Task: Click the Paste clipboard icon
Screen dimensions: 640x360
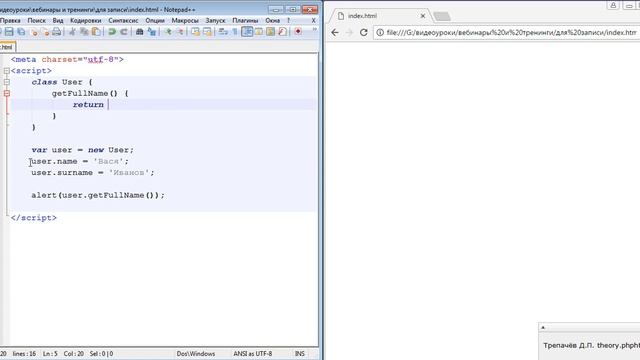Action: pyautogui.click(x=96, y=31)
